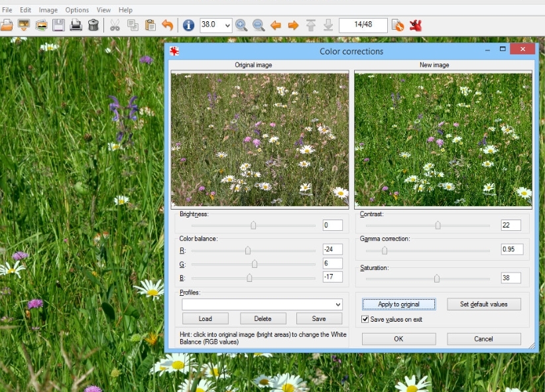The image size is (545, 392).
Task: Click the Gamma correction value field
Action: point(512,249)
